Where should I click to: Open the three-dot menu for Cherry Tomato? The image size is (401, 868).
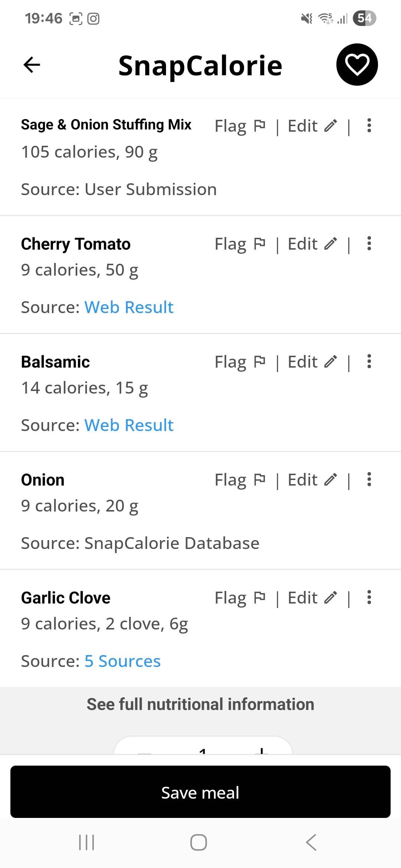tap(369, 244)
